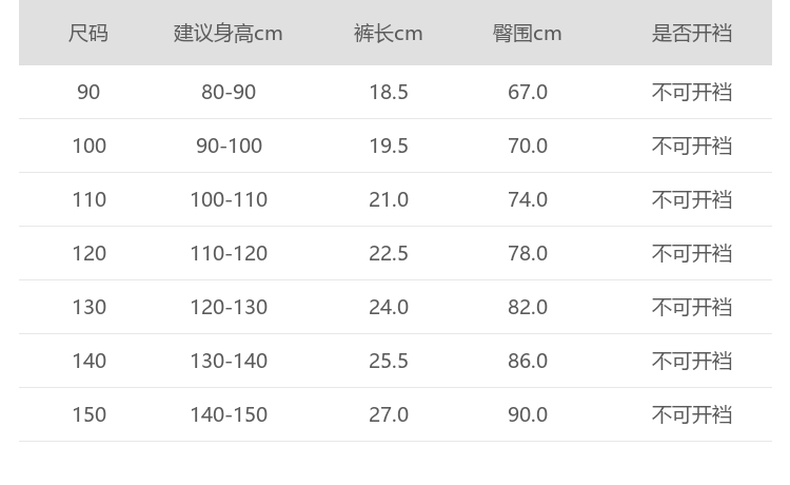Click the 是否开裆 column header
Viewport: 790px width, 485px height.
(692, 33)
